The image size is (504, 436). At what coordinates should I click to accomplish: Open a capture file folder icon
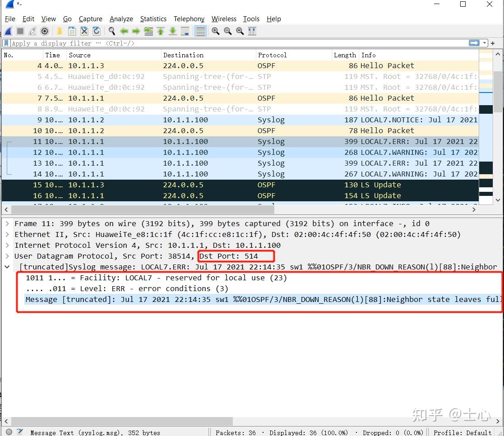60,31
